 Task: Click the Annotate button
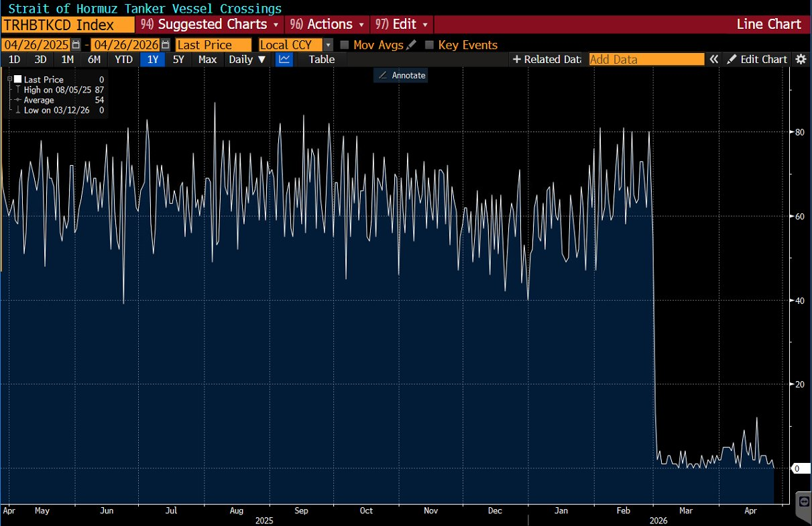[402, 75]
